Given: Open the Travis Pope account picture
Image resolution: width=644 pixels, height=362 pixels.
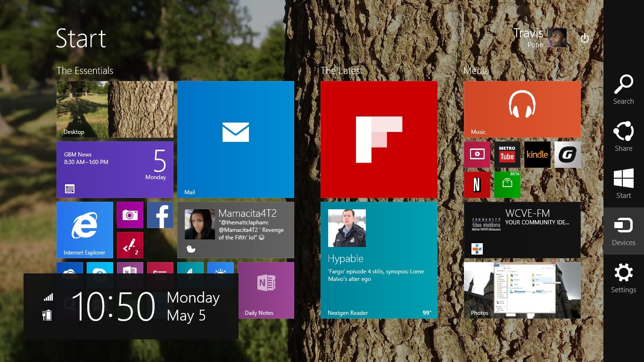Looking at the screenshot, I should coord(557,38).
